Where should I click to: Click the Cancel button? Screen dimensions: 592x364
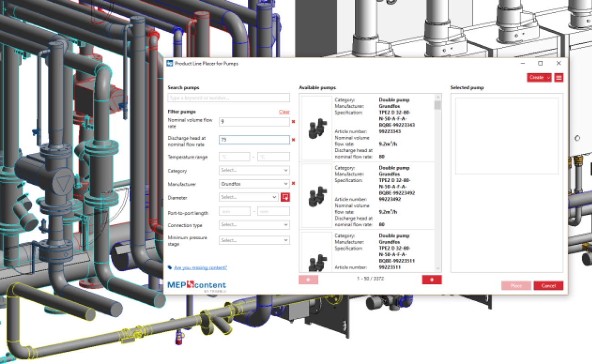(x=548, y=286)
